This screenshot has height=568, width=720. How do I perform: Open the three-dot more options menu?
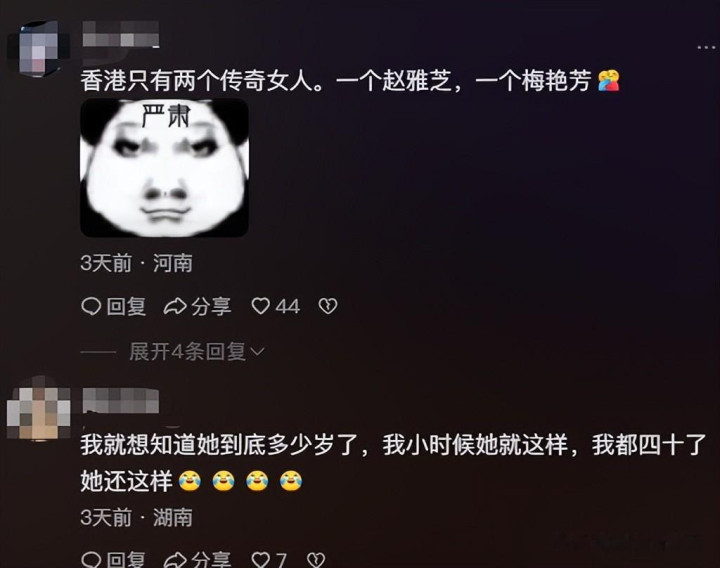pos(706,47)
